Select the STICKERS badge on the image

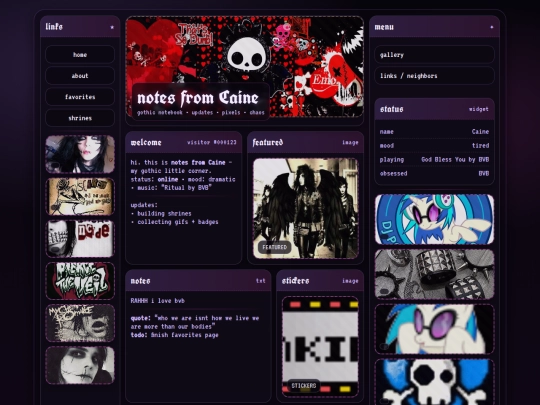303,385
